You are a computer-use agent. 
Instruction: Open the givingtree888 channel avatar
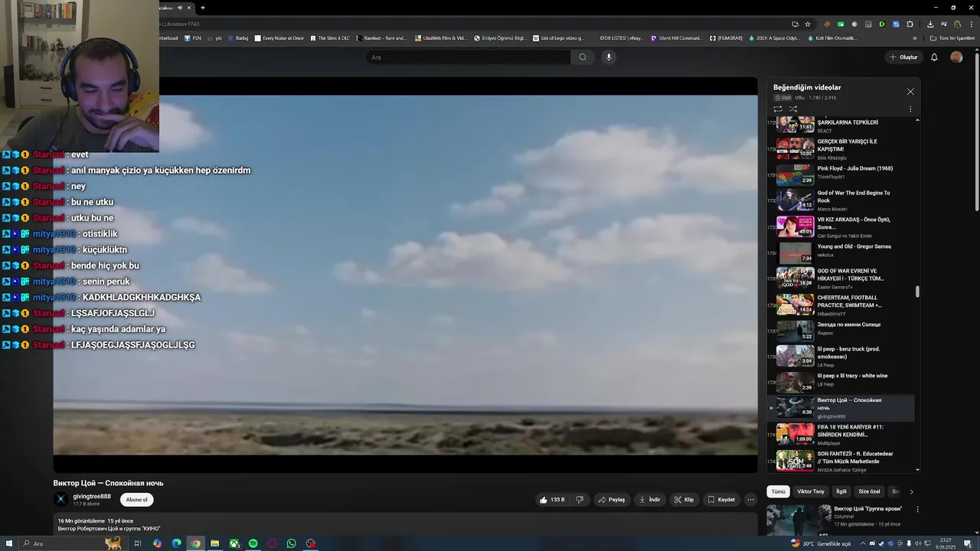click(60, 500)
